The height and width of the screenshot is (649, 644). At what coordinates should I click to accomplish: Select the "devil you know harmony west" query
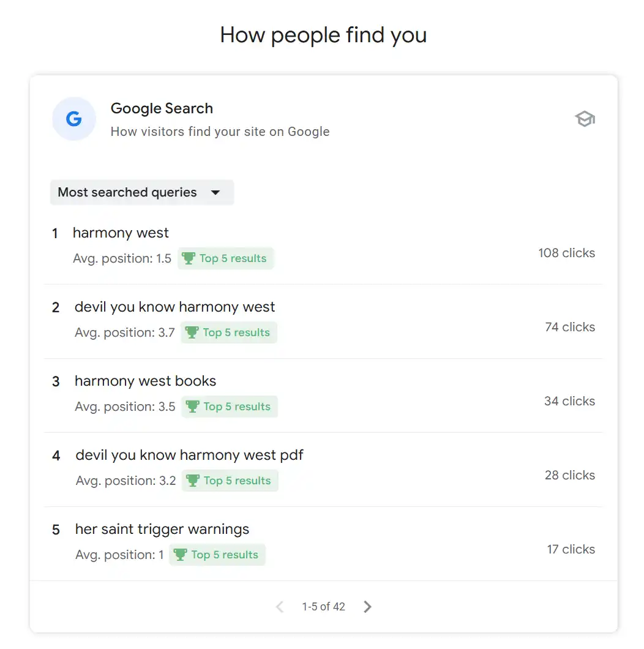pyautogui.click(x=175, y=307)
